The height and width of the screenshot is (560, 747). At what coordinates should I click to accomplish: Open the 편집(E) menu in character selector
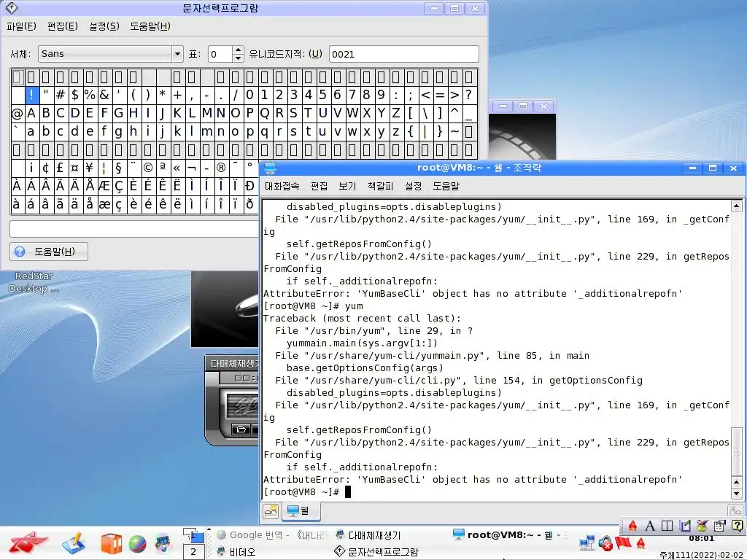[63, 26]
